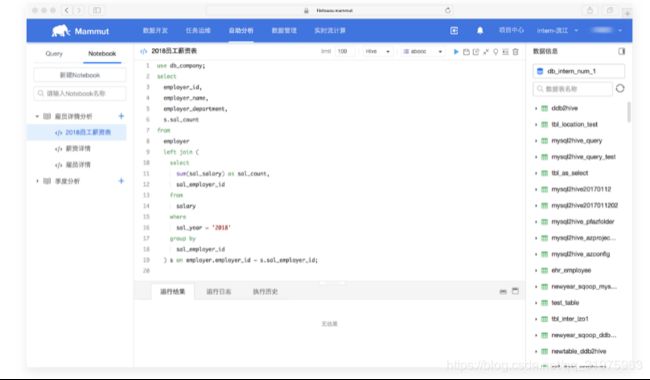The image size is (650, 380).
Task: Click the 新建Notebook button
Action: [x=80, y=75]
